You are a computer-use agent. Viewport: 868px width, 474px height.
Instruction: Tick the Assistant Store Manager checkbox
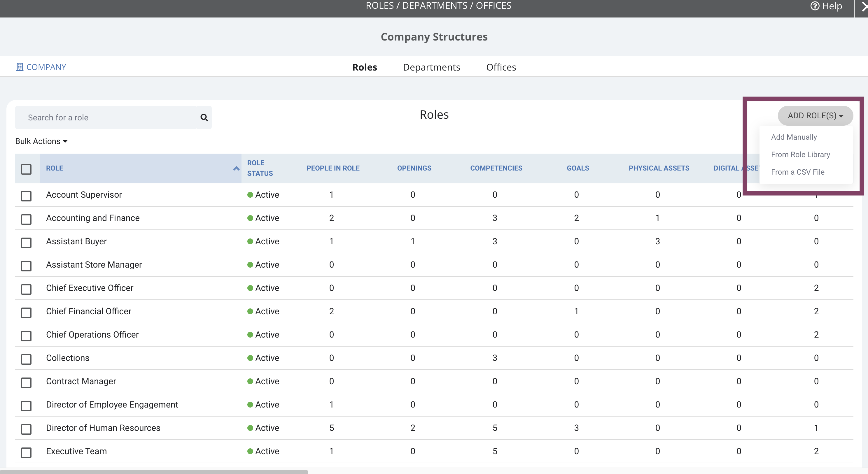click(x=26, y=266)
